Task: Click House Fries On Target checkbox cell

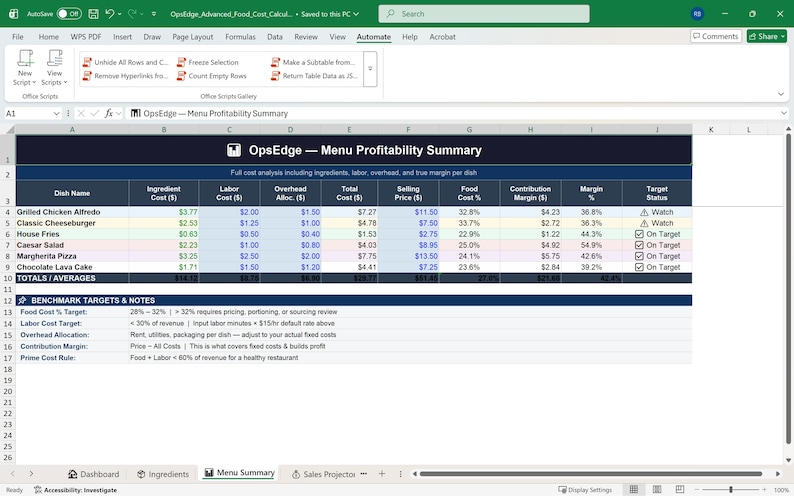Action: point(657,234)
